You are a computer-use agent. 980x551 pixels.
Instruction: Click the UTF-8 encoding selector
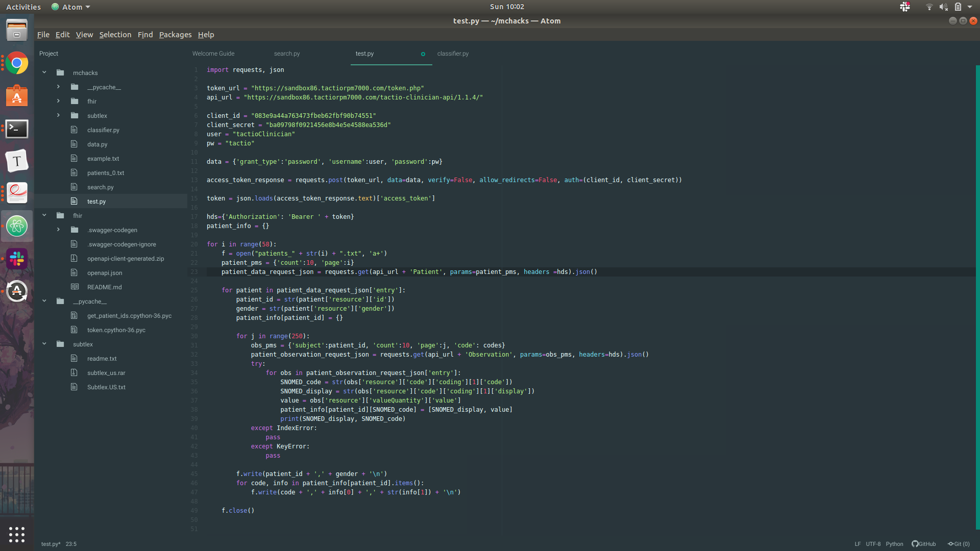[873, 544]
